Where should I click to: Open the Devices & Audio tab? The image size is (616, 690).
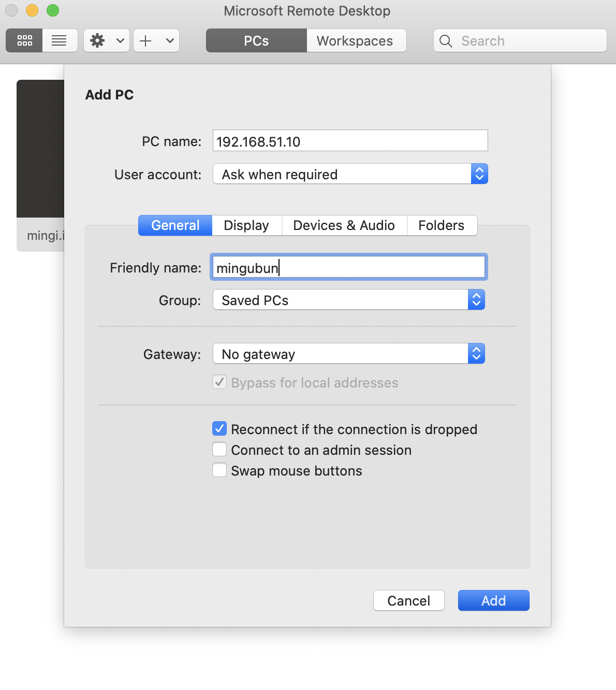344,225
